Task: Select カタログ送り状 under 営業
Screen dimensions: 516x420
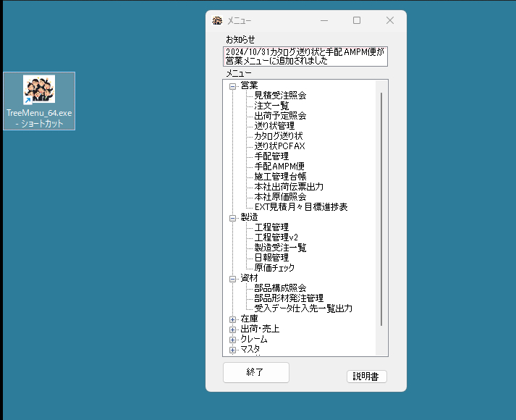Action: pyautogui.click(x=278, y=136)
